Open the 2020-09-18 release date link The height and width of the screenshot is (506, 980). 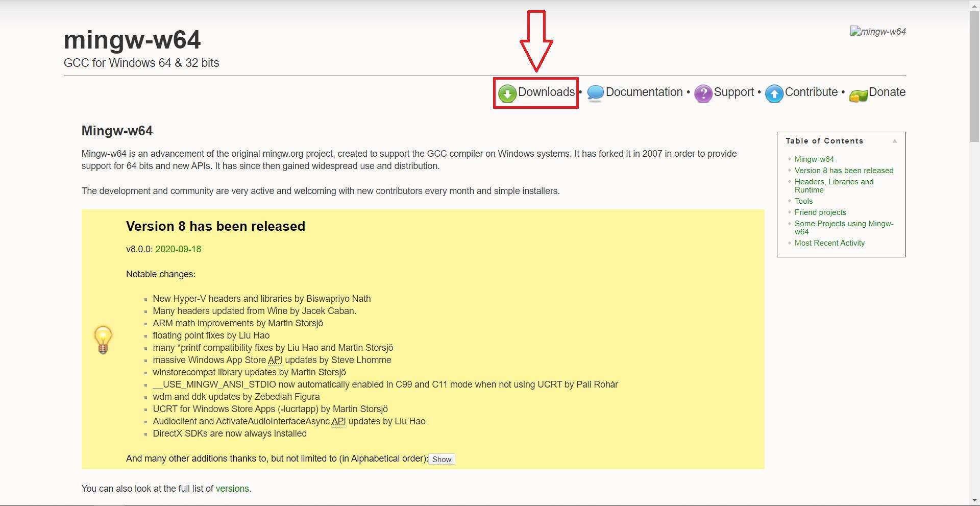[x=178, y=249]
